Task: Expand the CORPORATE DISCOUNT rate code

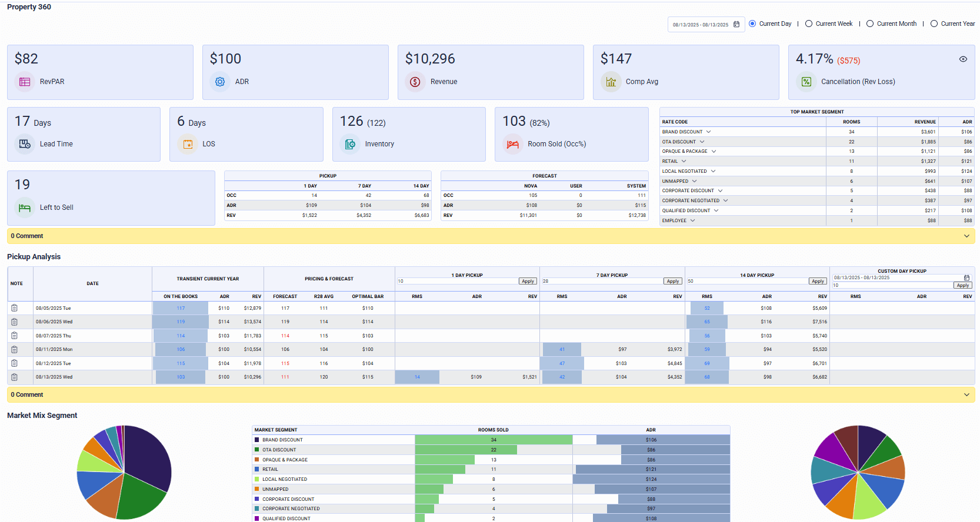Action: pos(720,190)
